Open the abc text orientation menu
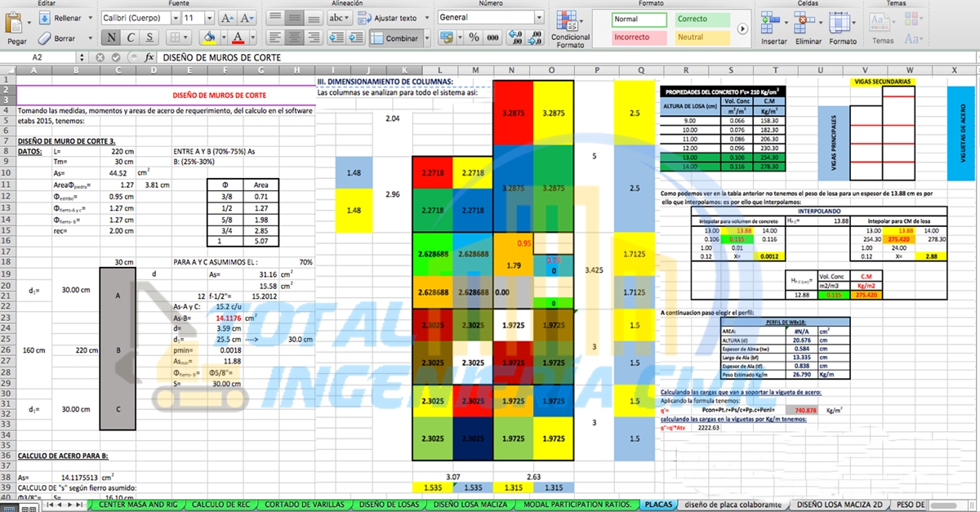980x512 pixels. 339,17
